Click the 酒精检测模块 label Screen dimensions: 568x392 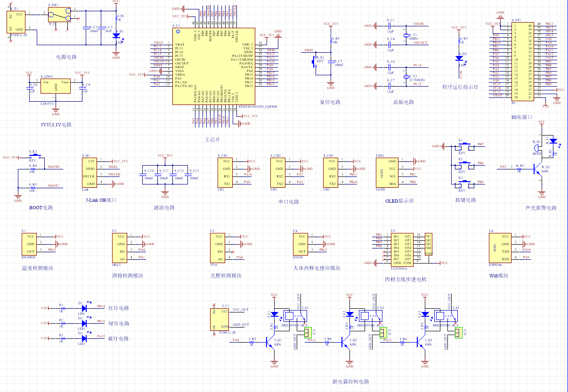pos(128,276)
